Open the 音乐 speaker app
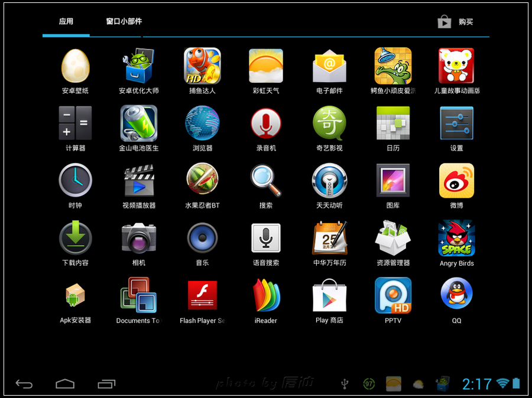 click(x=202, y=237)
